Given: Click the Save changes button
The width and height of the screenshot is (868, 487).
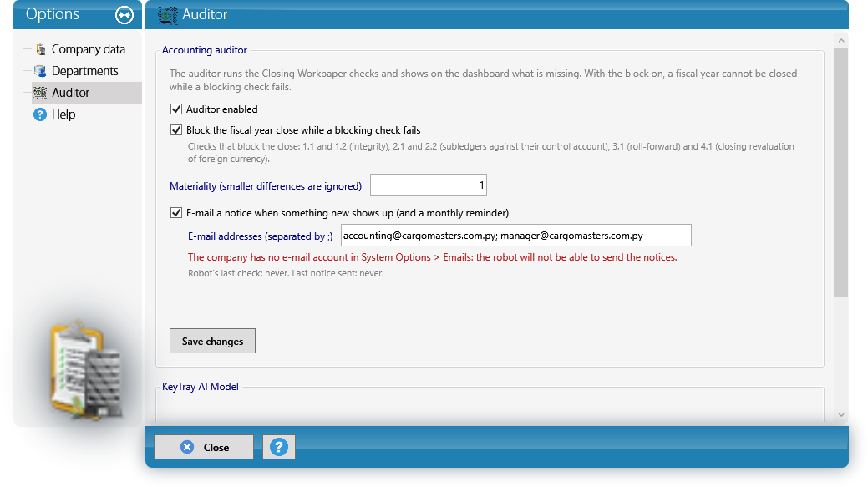Looking at the screenshot, I should pos(212,341).
